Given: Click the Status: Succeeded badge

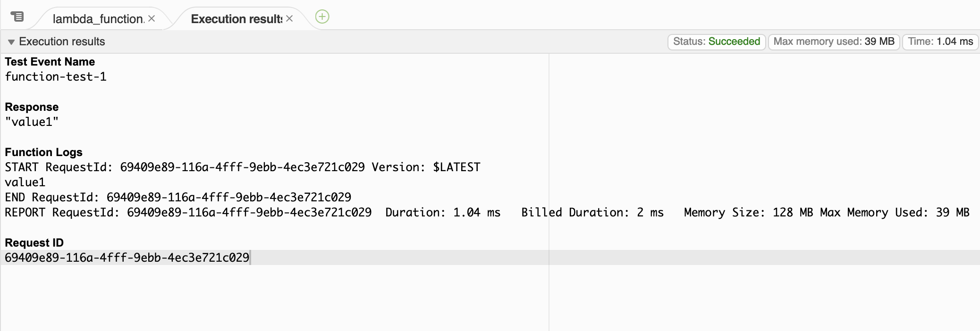Looking at the screenshot, I should tap(716, 41).
